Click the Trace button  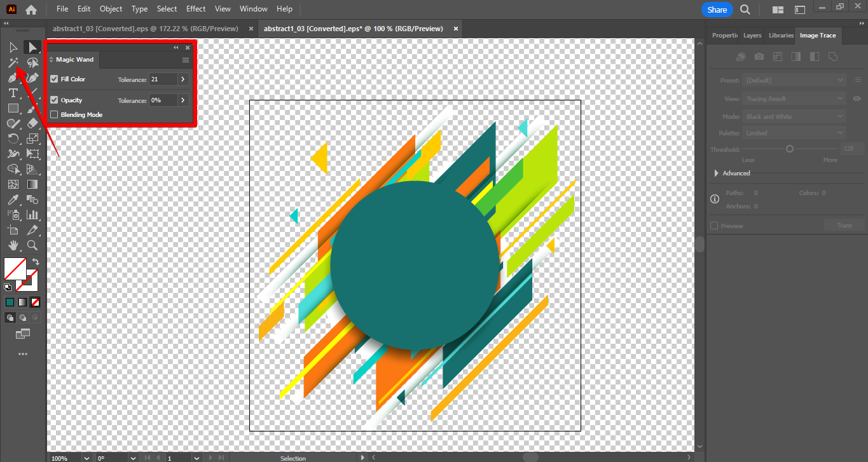(844, 226)
